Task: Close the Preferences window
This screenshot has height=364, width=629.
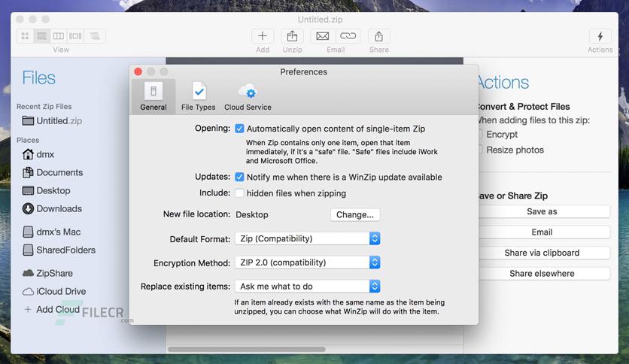Action: 138,71
